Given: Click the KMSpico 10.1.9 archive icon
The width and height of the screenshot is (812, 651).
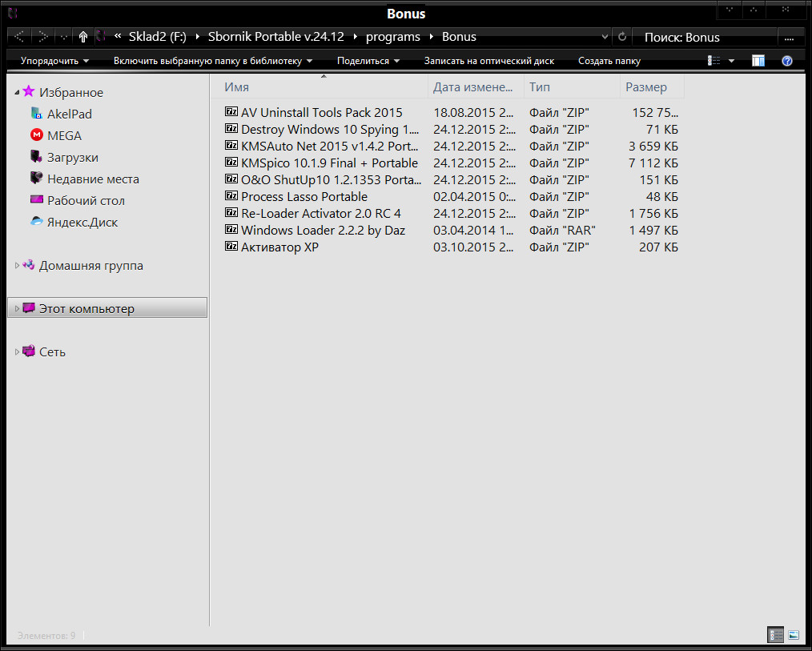Looking at the screenshot, I should [231, 163].
